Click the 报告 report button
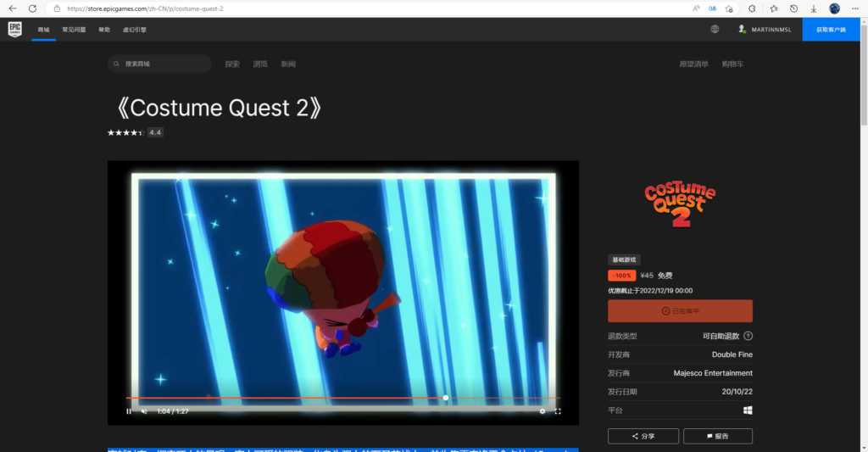868x452 pixels. coord(718,436)
